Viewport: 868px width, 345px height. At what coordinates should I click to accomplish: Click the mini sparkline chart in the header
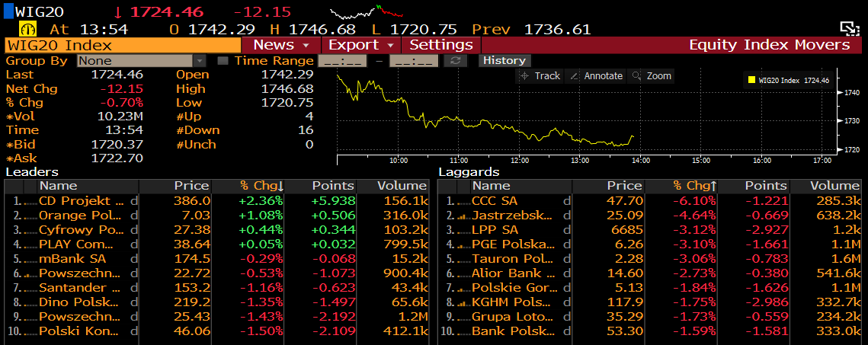[x=366, y=11]
